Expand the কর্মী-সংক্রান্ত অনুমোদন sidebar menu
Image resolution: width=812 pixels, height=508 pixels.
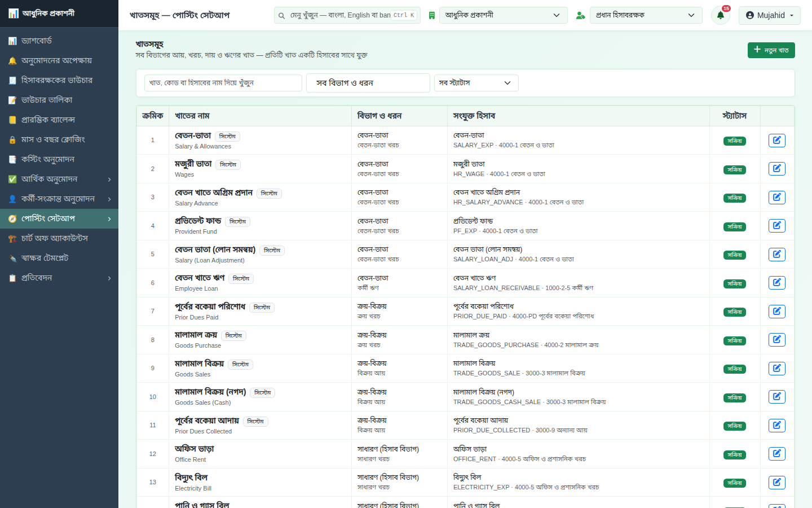click(x=59, y=199)
